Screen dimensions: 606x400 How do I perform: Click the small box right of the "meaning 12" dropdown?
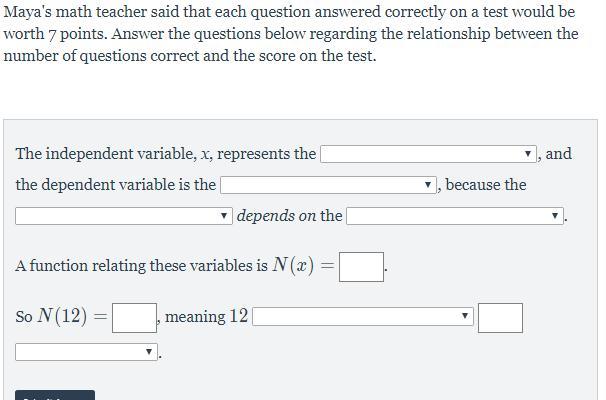(500, 317)
